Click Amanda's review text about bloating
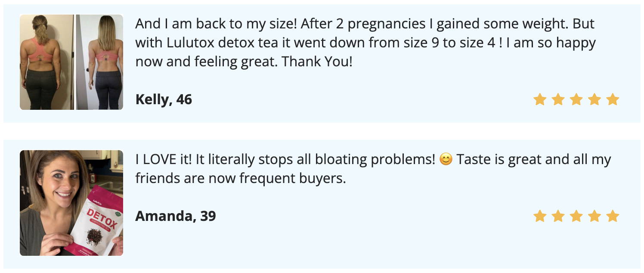Screen dimensions: 644x273 (x=373, y=169)
